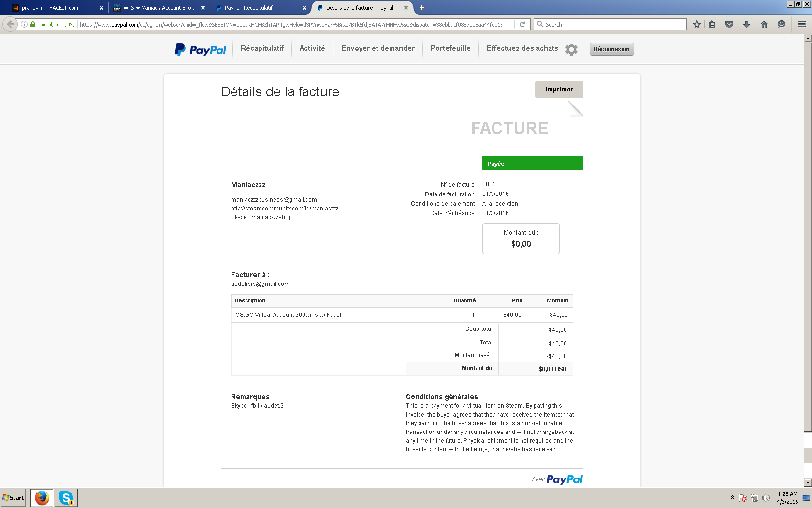This screenshot has width=812, height=508.
Task: Click the volume icon in the system tray
Action: [x=766, y=498]
